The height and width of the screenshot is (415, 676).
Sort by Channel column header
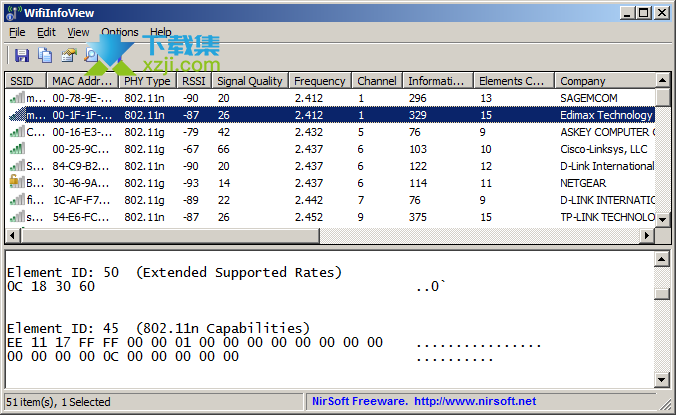[x=377, y=81]
